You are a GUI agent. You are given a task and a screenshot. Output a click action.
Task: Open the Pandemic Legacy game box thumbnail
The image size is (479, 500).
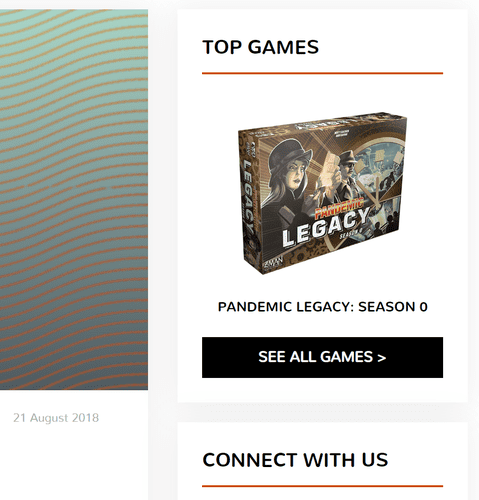322,193
